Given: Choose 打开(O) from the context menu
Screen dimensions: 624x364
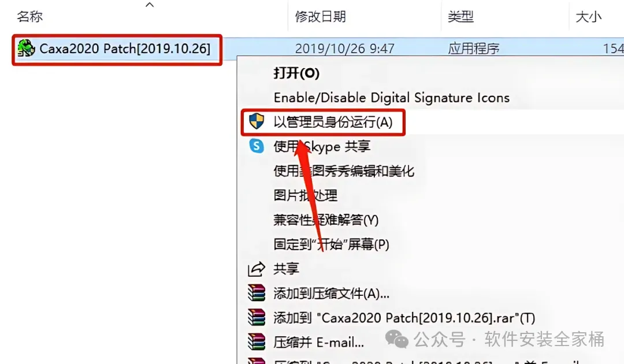Looking at the screenshot, I should 296,73.
